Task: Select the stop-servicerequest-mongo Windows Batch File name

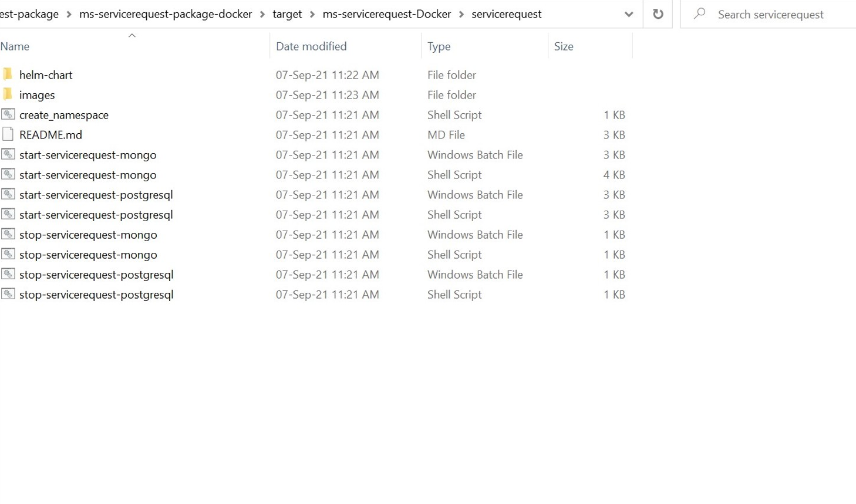Action: point(88,235)
